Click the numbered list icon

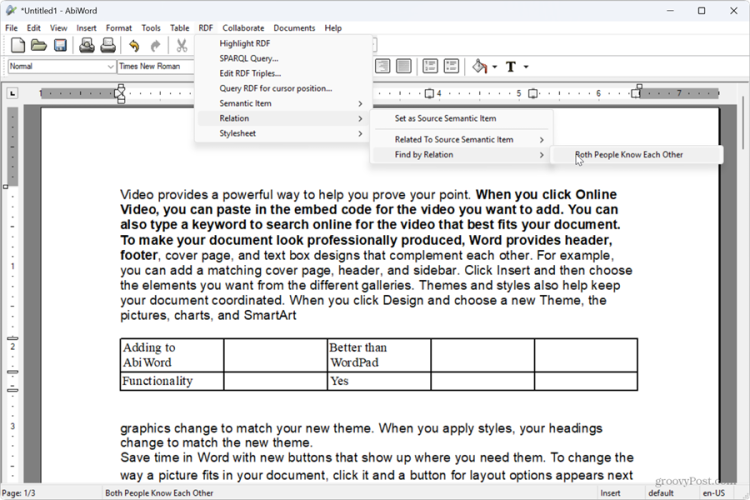[430, 66]
